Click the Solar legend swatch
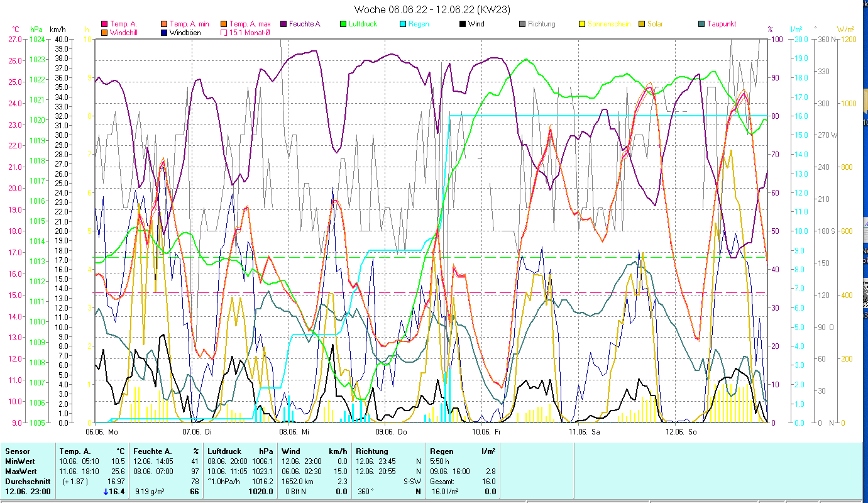The height and width of the screenshot is (503, 868). 642,24
